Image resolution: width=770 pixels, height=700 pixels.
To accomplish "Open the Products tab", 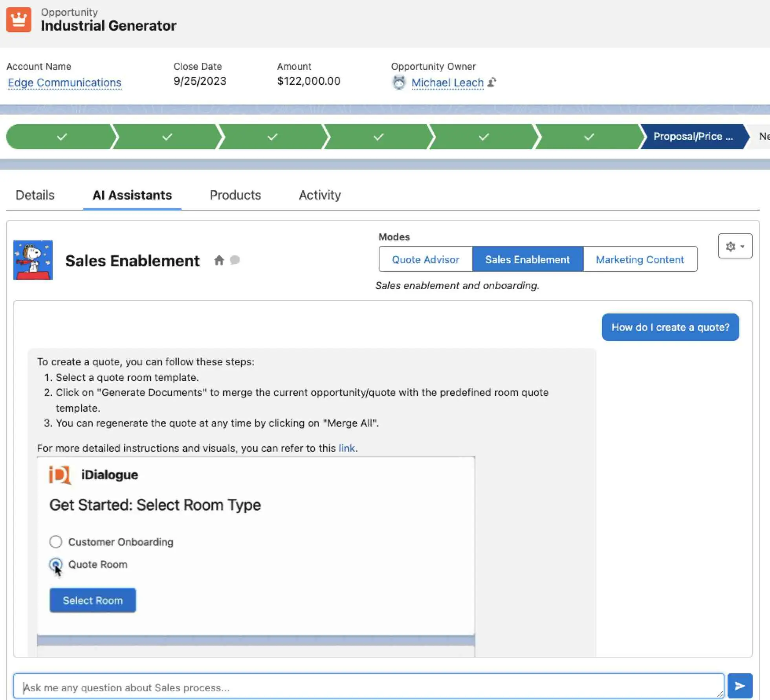I will (x=235, y=195).
